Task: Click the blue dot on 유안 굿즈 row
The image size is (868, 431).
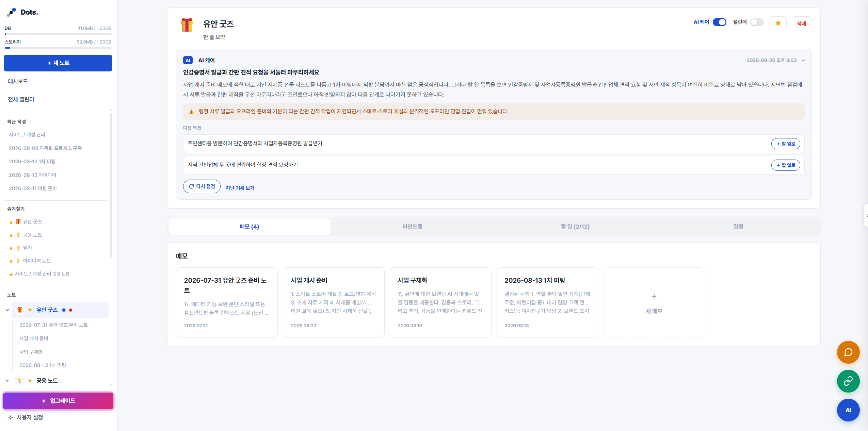Action: point(64,310)
